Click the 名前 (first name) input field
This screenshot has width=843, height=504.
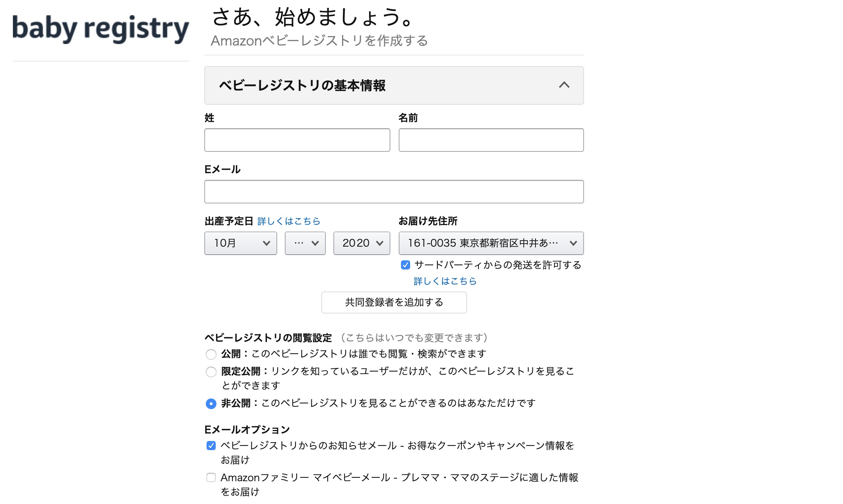coord(491,140)
